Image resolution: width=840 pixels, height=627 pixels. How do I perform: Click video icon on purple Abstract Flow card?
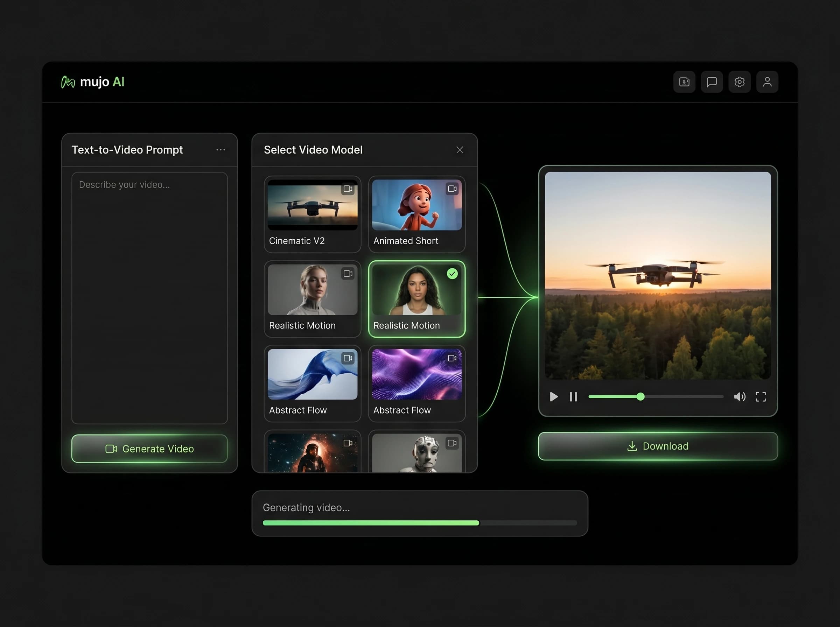coord(452,358)
